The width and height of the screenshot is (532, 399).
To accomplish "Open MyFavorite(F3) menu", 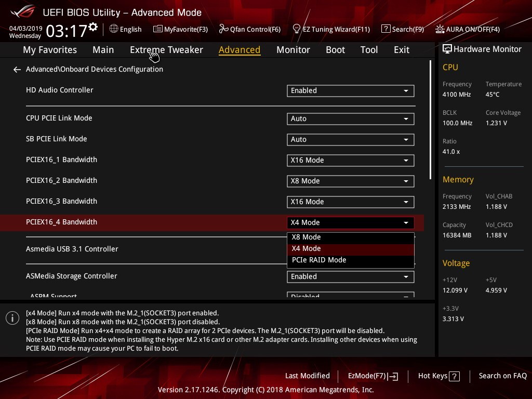I will point(180,29).
